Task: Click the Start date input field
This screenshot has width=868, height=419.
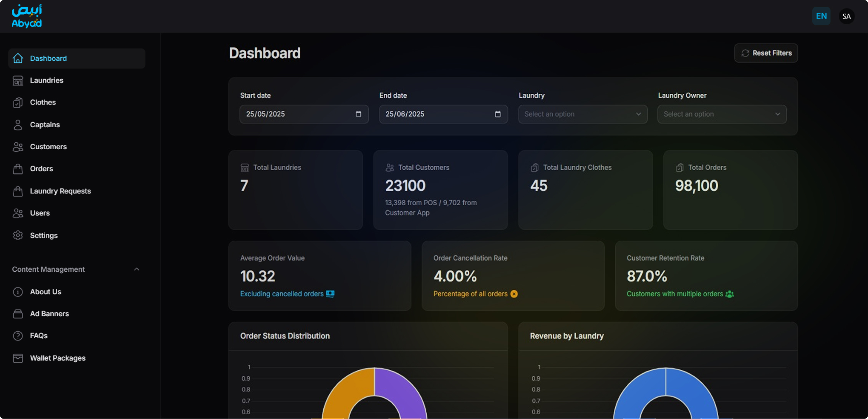Action: click(x=304, y=114)
